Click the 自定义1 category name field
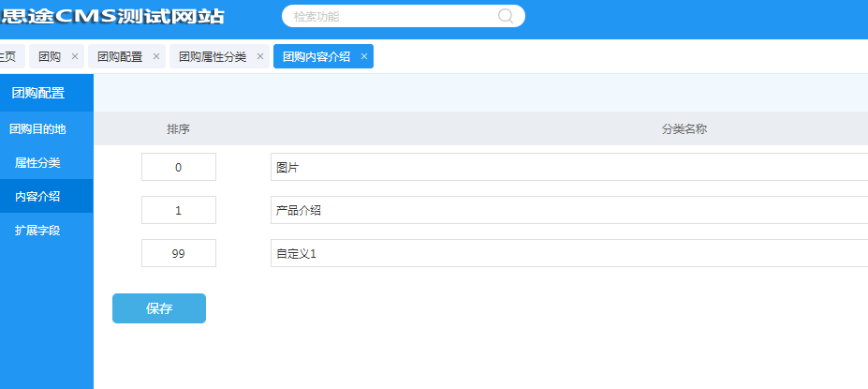Viewport: 868px width, 389px height. click(x=562, y=253)
